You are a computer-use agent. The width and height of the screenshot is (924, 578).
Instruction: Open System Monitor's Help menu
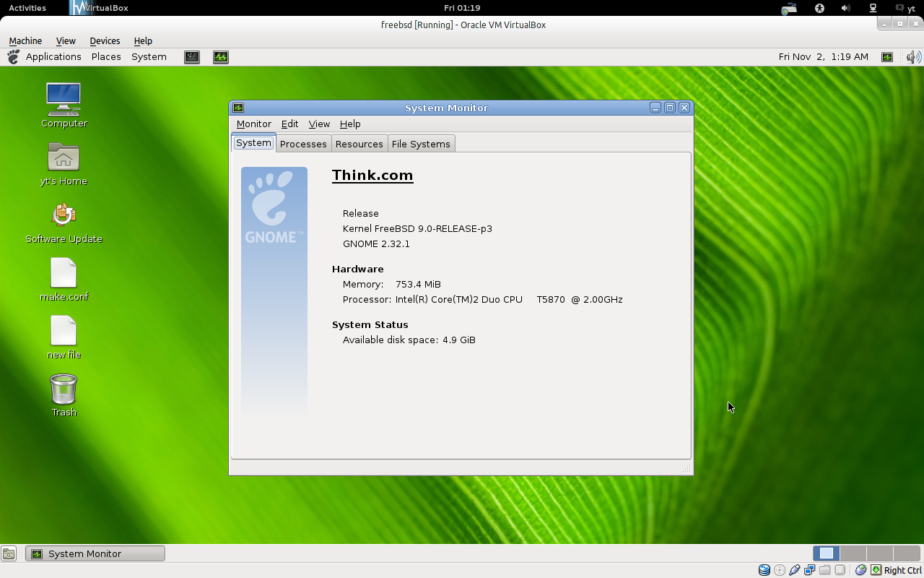(x=350, y=124)
